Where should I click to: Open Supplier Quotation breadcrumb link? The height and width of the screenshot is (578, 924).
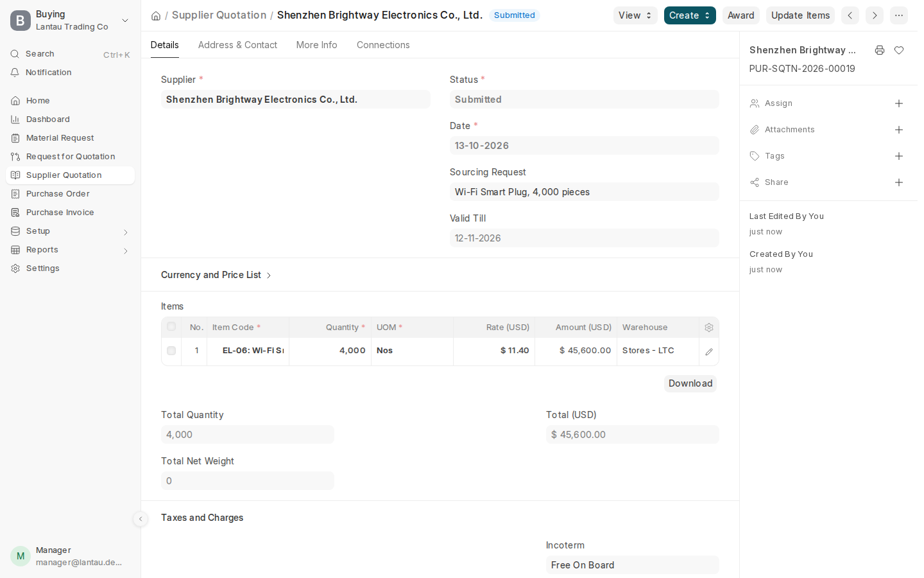[x=219, y=15]
